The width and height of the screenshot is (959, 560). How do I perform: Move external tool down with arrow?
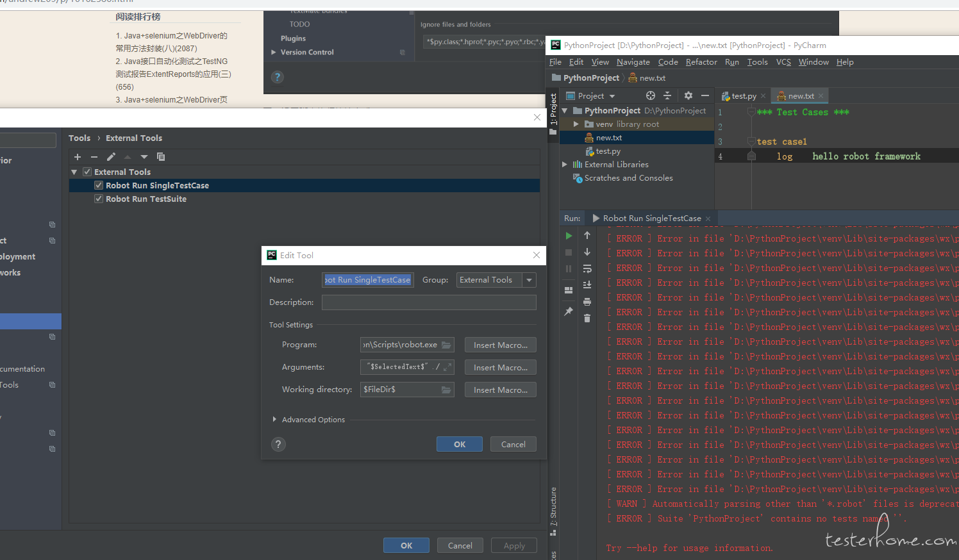(x=144, y=157)
